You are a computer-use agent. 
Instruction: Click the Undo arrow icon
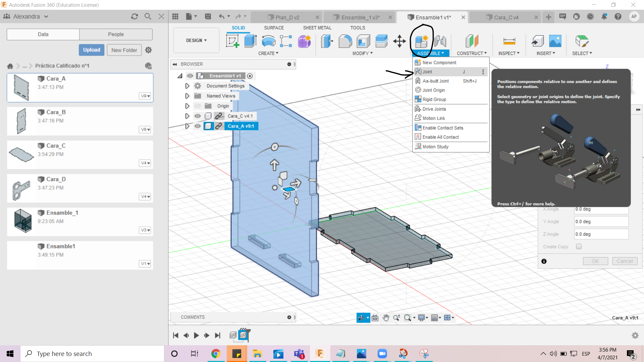221,16
